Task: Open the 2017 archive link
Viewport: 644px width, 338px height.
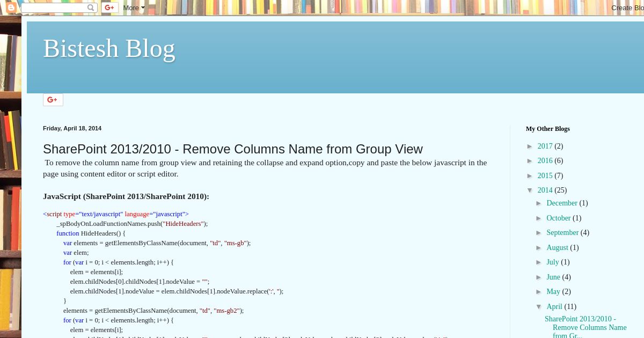Action: [545, 146]
